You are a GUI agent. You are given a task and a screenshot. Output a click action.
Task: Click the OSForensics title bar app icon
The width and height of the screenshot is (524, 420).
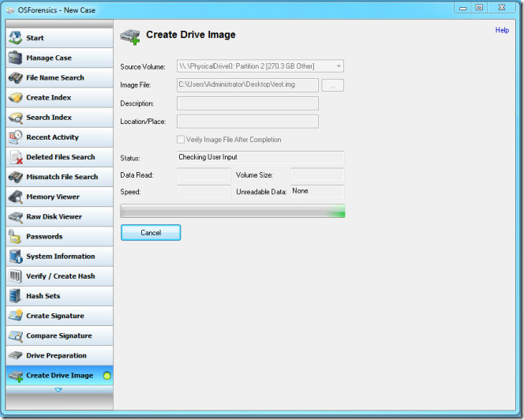(10, 10)
